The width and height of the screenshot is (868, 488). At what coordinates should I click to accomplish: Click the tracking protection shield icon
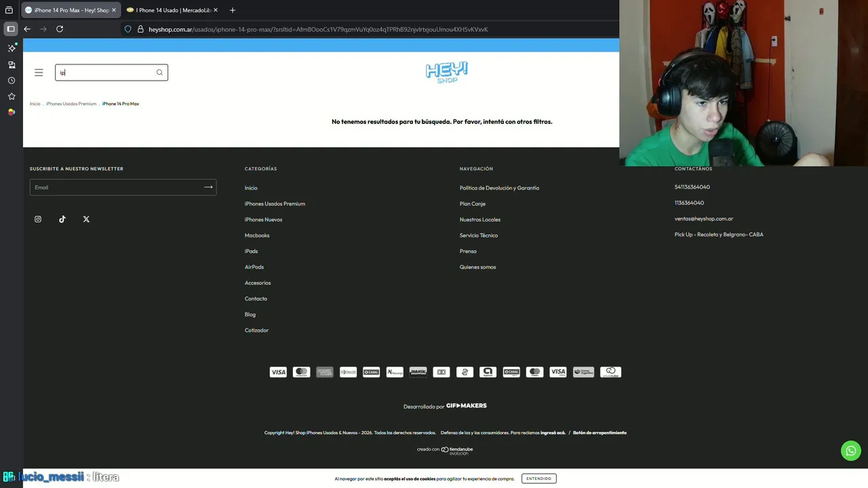click(127, 29)
